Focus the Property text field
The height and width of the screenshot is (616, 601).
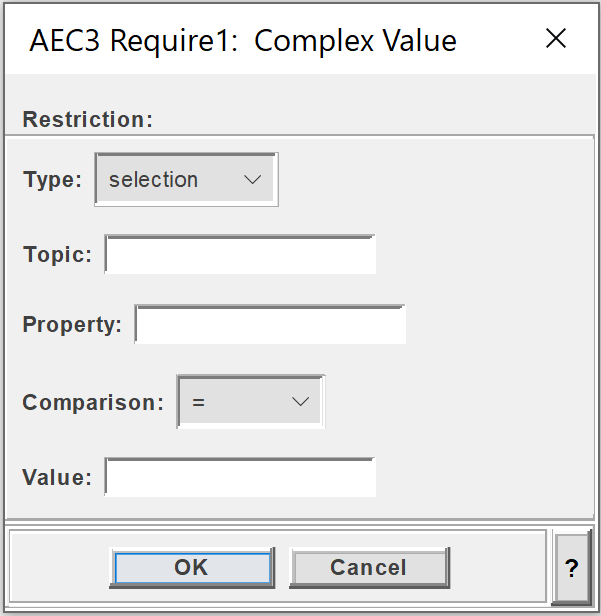[270, 324]
